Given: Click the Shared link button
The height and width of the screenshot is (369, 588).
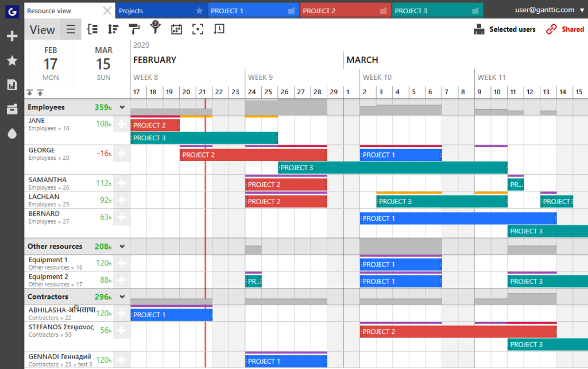Looking at the screenshot, I should [565, 29].
